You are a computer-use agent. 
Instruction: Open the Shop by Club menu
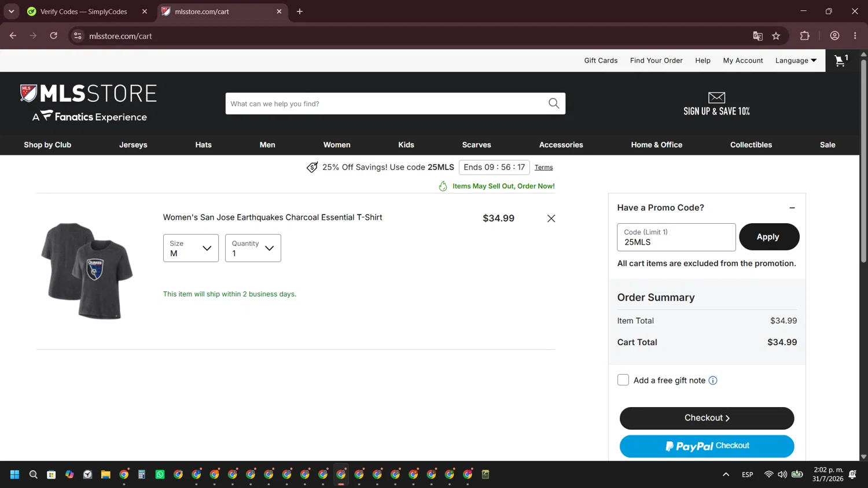click(x=47, y=145)
